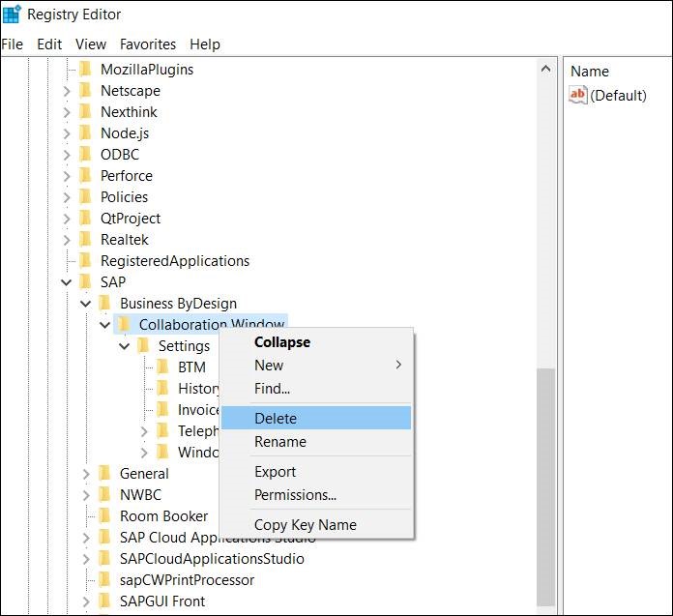Click the SAPGUI Front folder icon
Image resolution: width=673 pixels, height=616 pixels.
[x=105, y=601]
